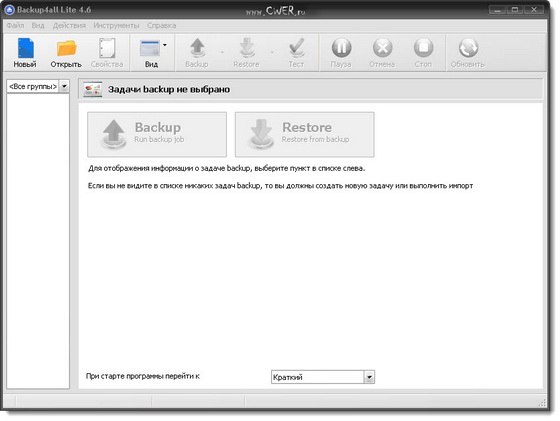560x421 pixels.
Task: Open the Файл menu
Action: [x=15, y=25]
